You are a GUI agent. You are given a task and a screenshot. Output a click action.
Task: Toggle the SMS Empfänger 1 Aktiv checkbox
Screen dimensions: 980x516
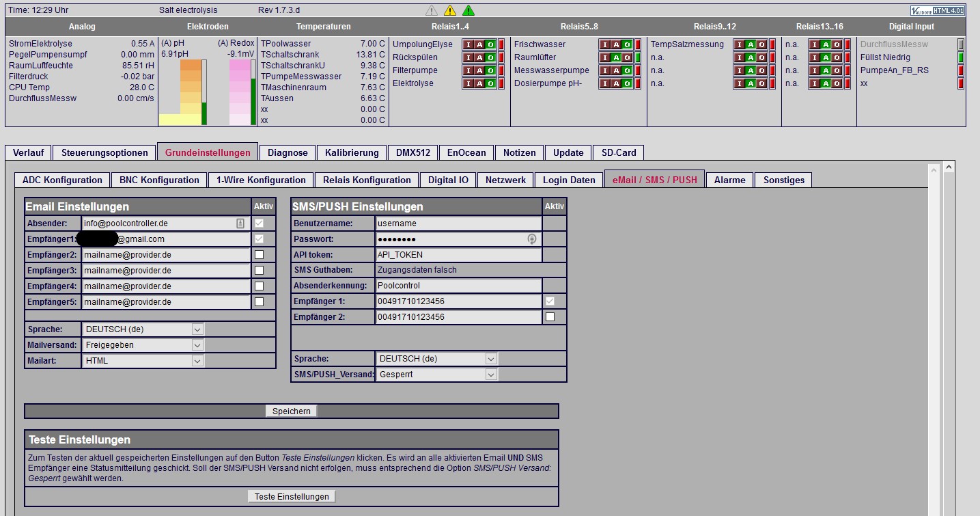pyautogui.click(x=550, y=301)
